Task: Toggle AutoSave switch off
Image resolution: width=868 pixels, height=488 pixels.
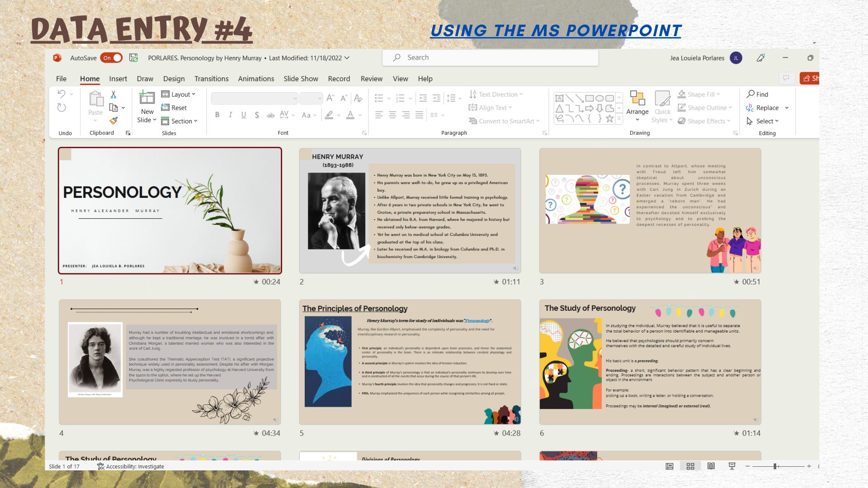Action: [112, 58]
